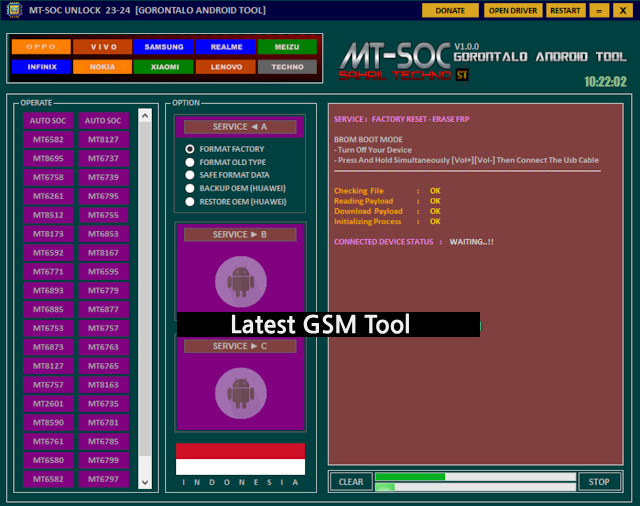Viewport: 640px width, 506px height.
Task: Select the MT6795 chipset
Action: coord(103,196)
